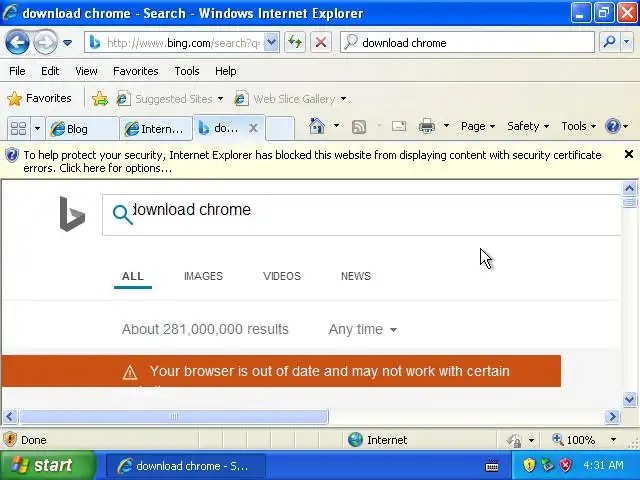The image size is (640, 480).
Task: Expand the Print options dropdown arrow
Action: (446, 126)
